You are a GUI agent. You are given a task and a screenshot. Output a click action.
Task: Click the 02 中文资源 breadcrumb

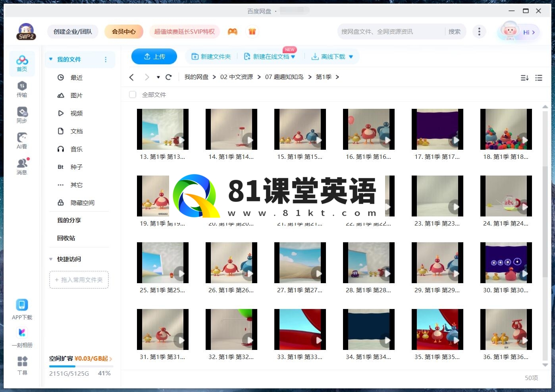click(x=237, y=77)
